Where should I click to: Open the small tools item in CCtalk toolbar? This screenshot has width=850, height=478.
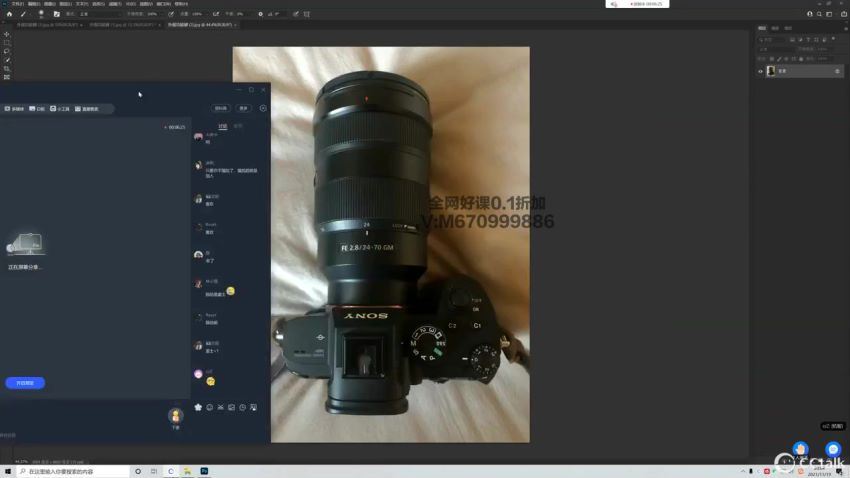click(x=60, y=109)
